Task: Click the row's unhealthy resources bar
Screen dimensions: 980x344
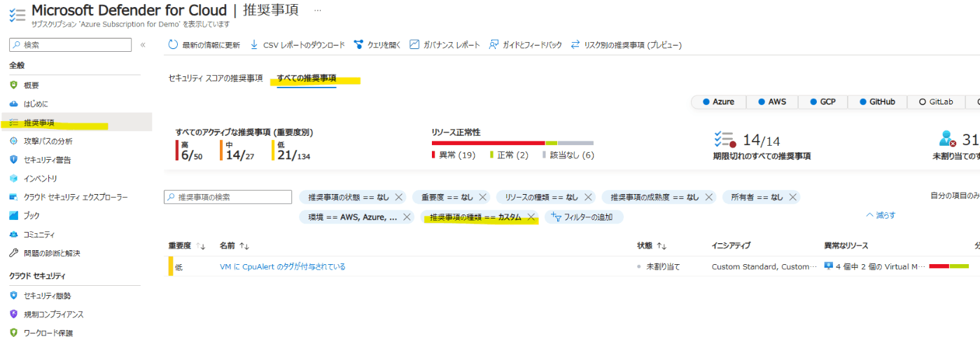Action: pos(948,266)
